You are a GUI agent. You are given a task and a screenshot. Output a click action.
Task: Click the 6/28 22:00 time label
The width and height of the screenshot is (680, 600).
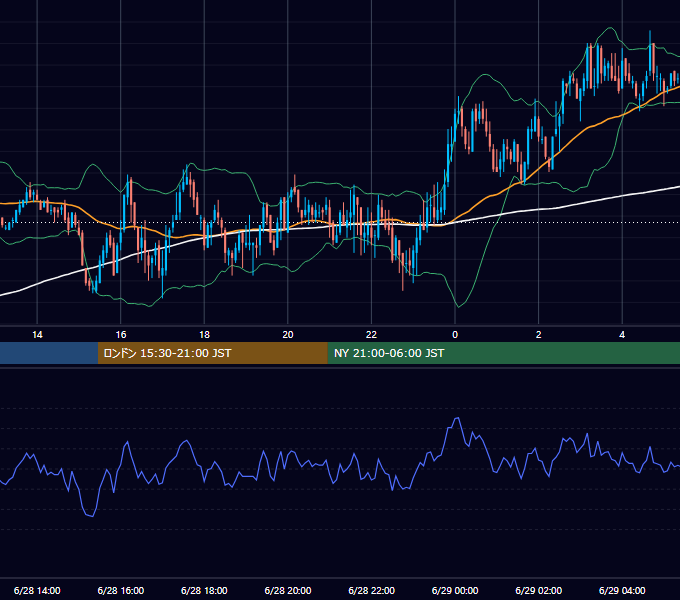[372, 590]
